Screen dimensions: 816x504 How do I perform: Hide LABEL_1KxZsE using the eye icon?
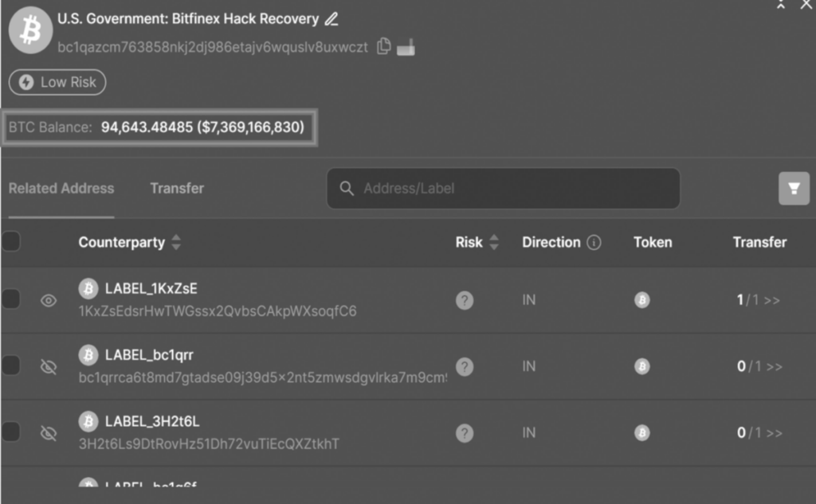[x=49, y=300]
